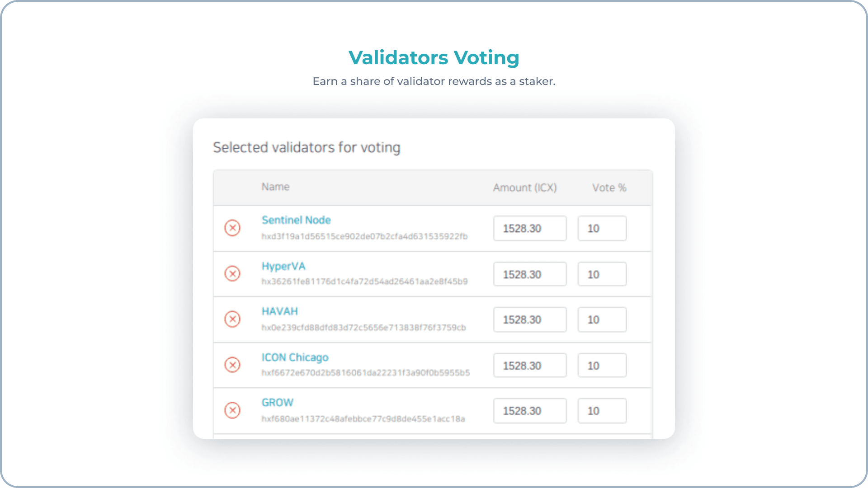This screenshot has height=488, width=868.
Task: Remove GROW validator using the X icon
Action: [232, 411]
